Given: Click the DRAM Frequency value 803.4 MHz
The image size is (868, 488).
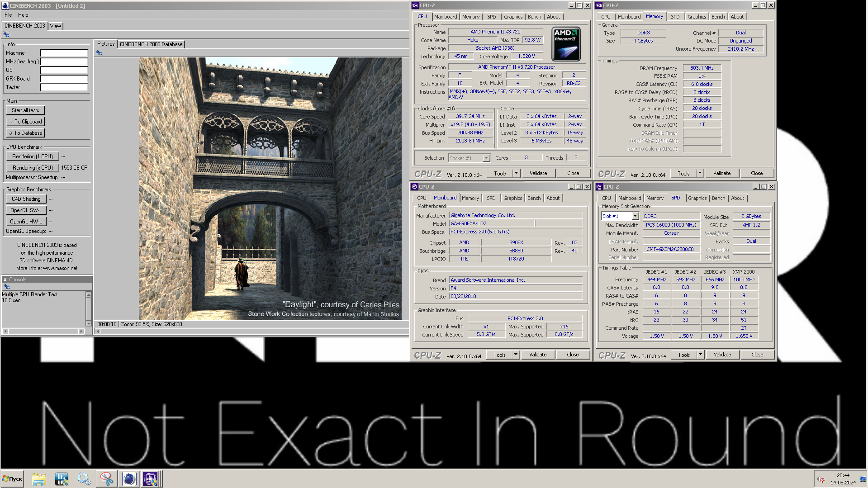Looking at the screenshot, I should (x=702, y=68).
